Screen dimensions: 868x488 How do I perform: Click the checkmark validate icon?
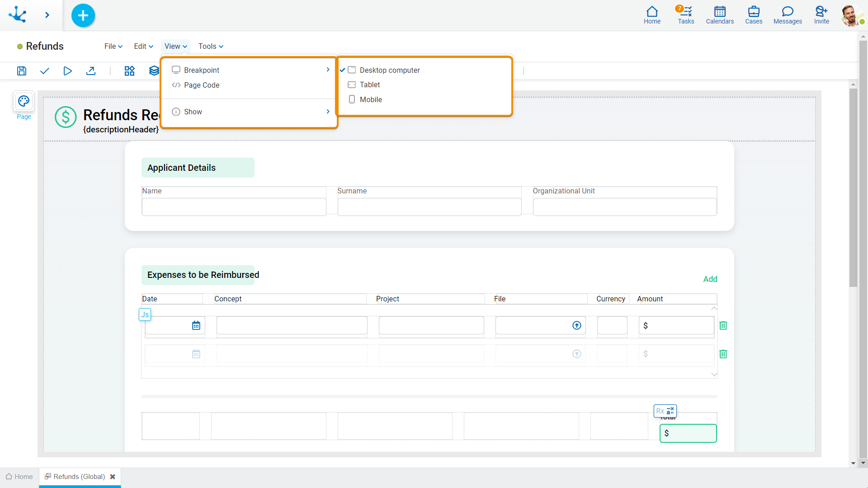click(44, 71)
